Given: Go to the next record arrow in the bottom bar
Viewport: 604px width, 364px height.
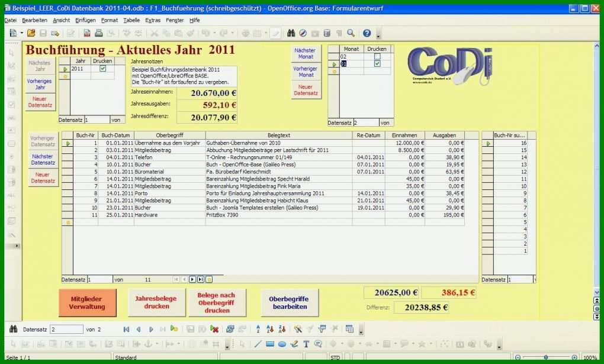Looking at the screenshot, I should pos(151,329).
